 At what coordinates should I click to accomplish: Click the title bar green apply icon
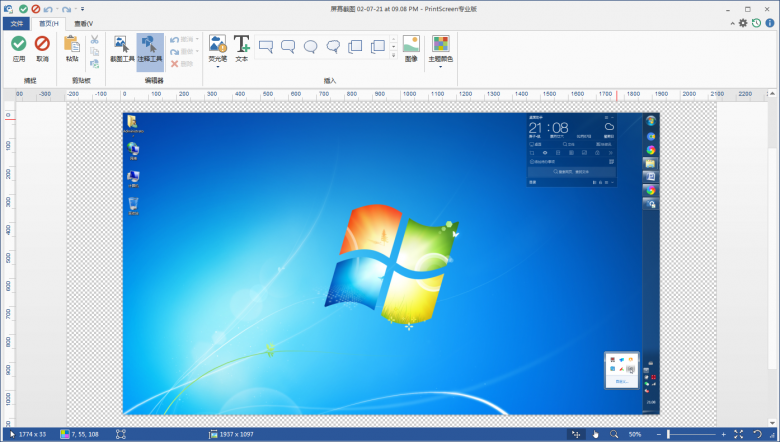(23, 9)
